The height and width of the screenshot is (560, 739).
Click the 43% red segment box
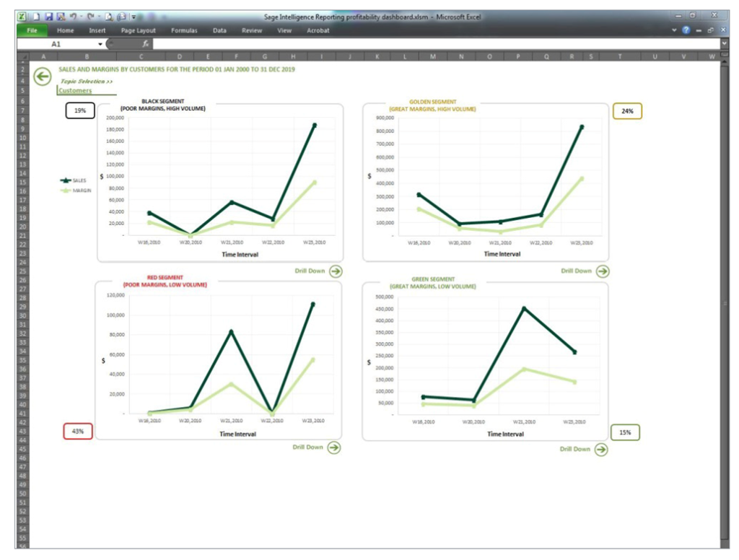point(78,432)
